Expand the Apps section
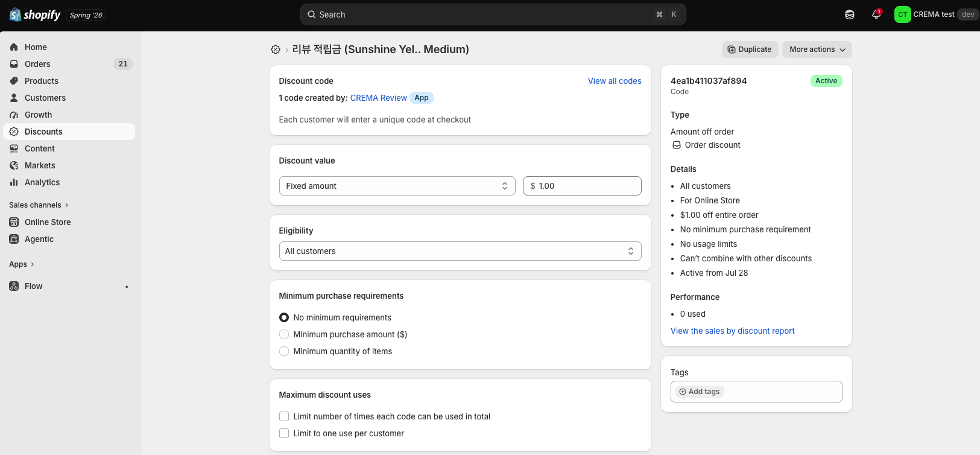The width and height of the screenshot is (980, 455). (22, 264)
